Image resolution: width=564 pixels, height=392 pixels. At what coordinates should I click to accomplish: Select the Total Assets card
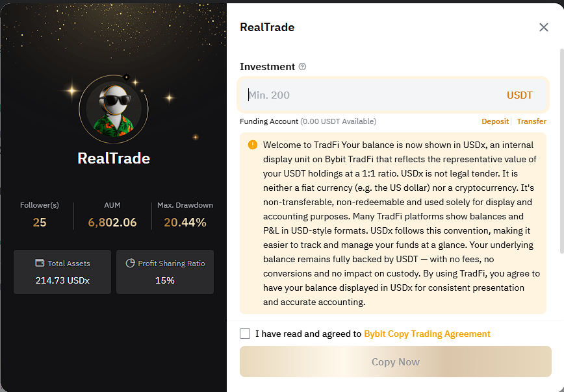point(62,272)
